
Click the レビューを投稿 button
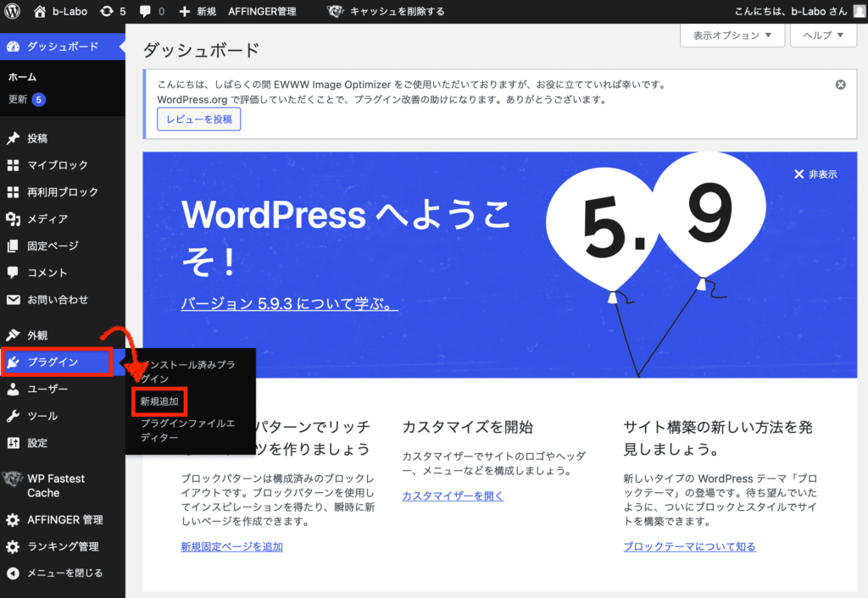[198, 119]
